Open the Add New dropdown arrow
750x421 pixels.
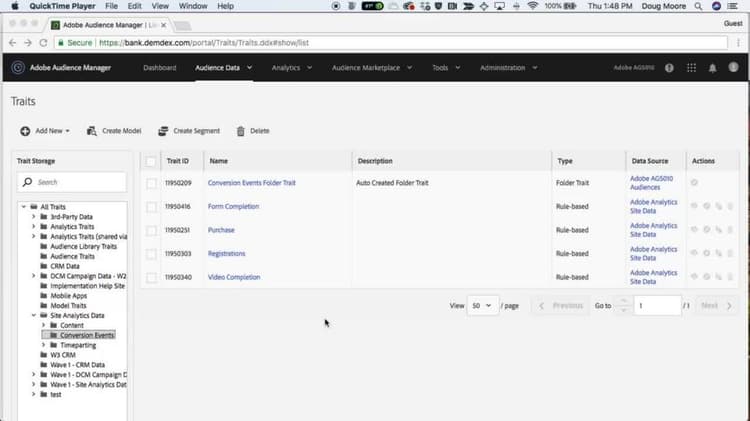click(67, 131)
